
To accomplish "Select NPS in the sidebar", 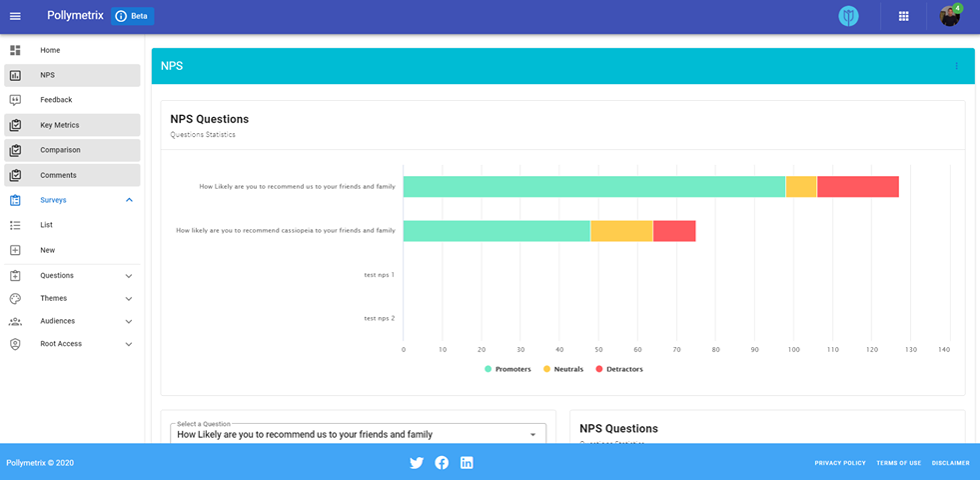I will click(x=72, y=75).
